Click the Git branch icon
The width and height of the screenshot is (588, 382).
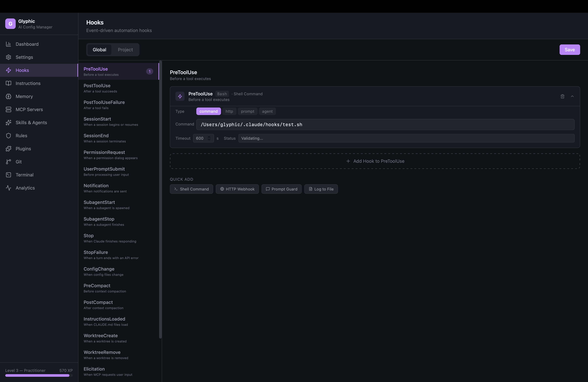tap(9, 162)
